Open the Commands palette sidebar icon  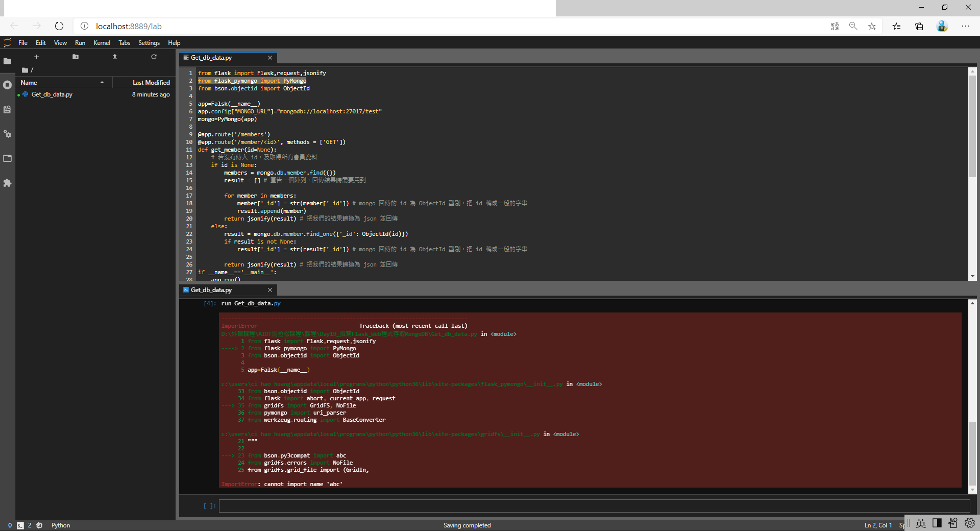[x=7, y=110]
